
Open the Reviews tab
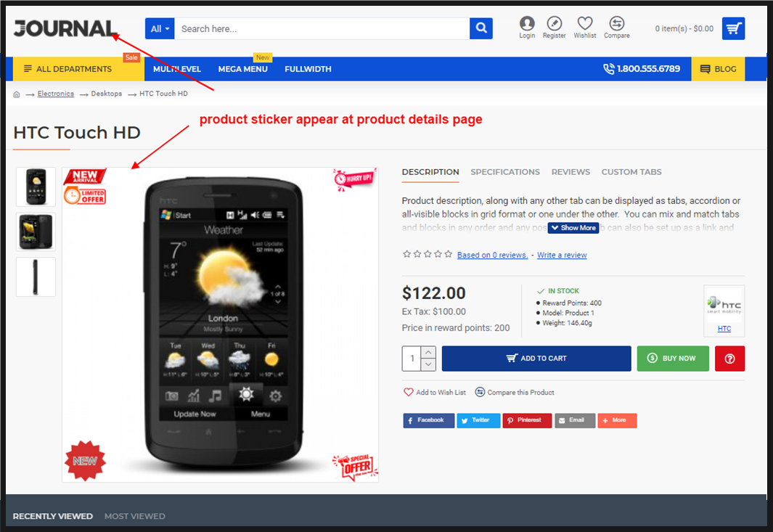[x=570, y=172]
